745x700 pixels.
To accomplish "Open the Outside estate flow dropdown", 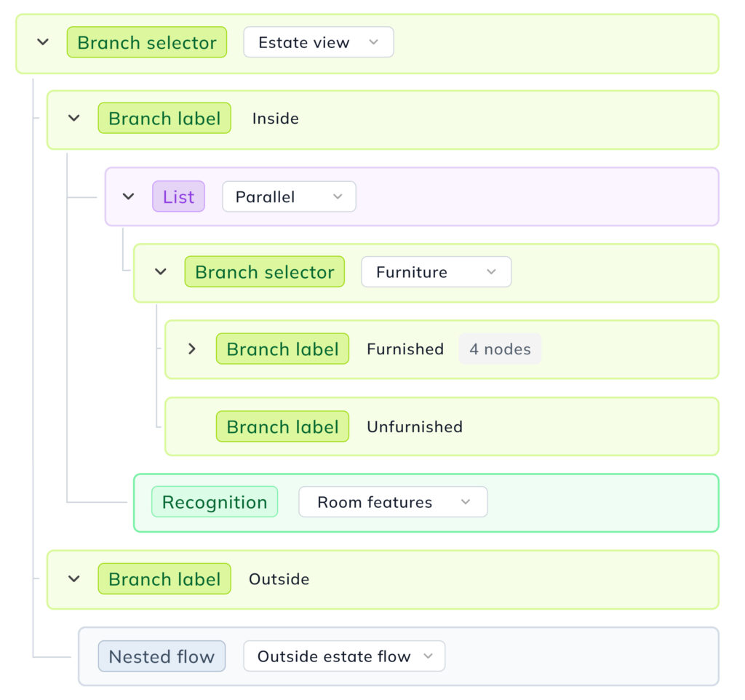I will 343,656.
